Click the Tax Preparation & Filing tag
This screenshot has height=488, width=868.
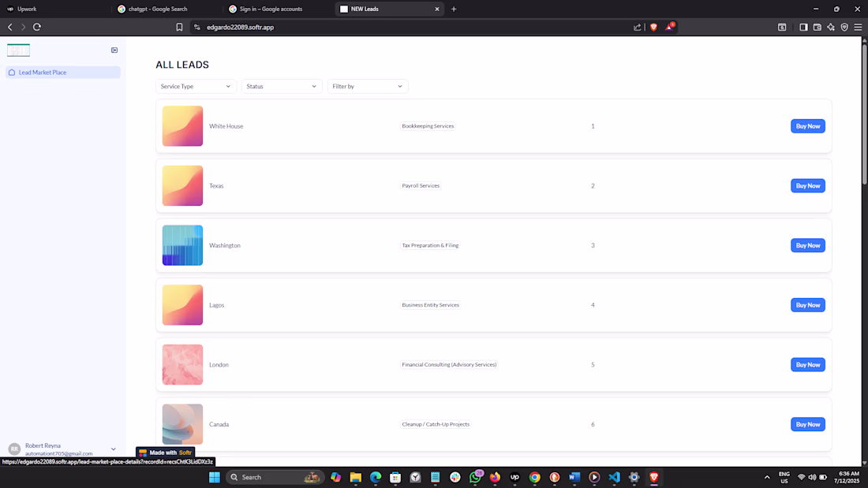tap(430, 246)
